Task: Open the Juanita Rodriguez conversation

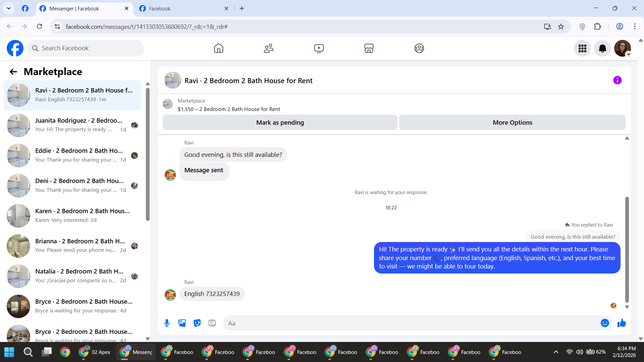Action: pyautogui.click(x=72, y=125)
